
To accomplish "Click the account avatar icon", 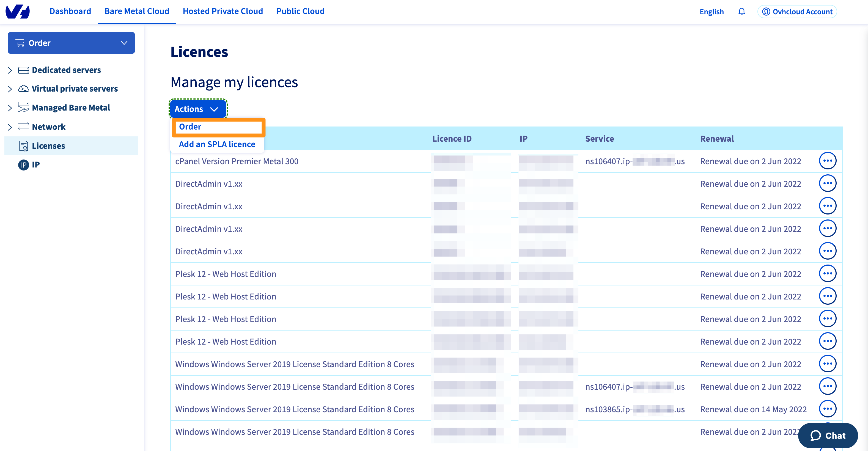I will click(x=766, y=12).
